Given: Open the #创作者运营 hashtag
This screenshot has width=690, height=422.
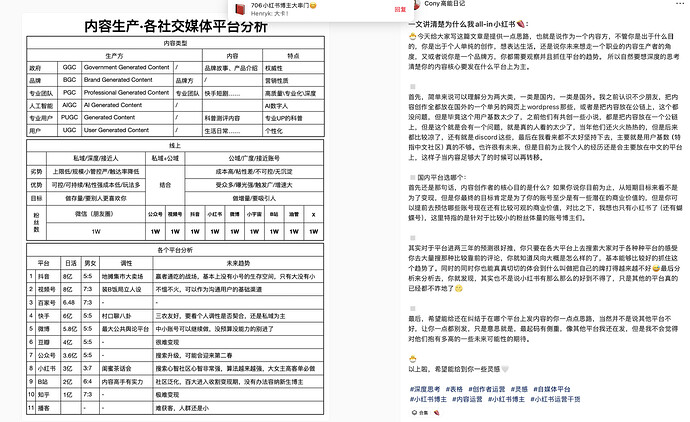Looking at the screenshot, I should pyautogui.click(x=487, y=389).
